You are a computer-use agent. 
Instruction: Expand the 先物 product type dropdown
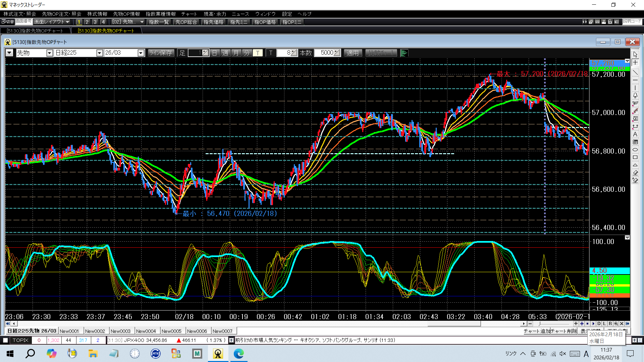(49, 53)
